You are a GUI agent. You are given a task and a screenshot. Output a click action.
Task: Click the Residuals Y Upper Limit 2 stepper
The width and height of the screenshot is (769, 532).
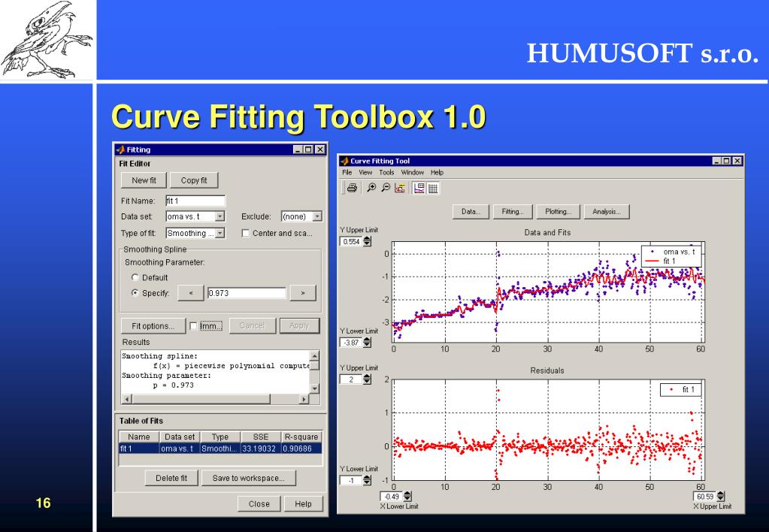[x=367, y=379]
